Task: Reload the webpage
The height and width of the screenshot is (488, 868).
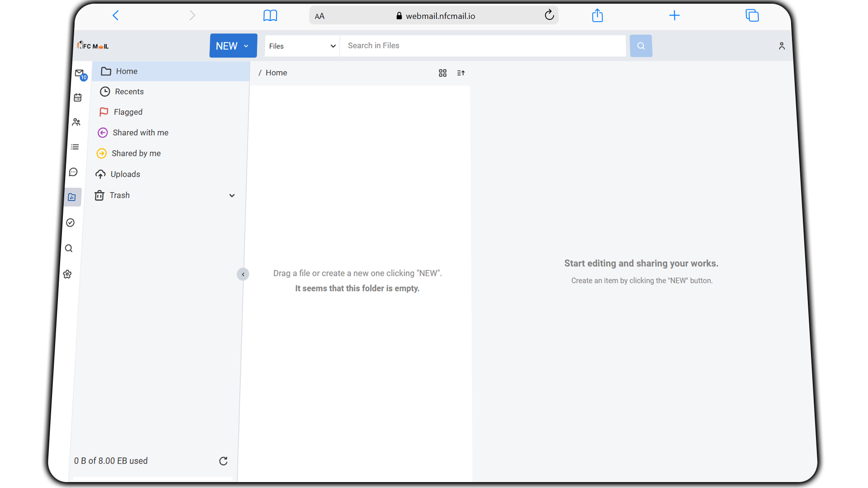Action: (549, 15)
